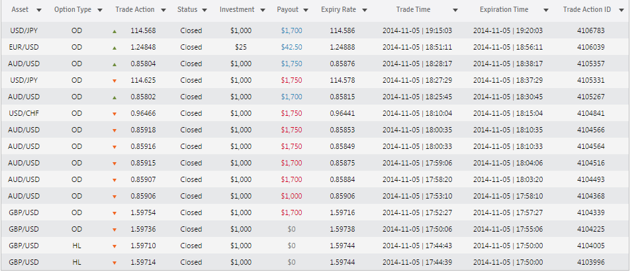Click the $42.50 payout on the EUR/USD trade
Viewport: 644px width, 276px height.
[x=292, y=47]
